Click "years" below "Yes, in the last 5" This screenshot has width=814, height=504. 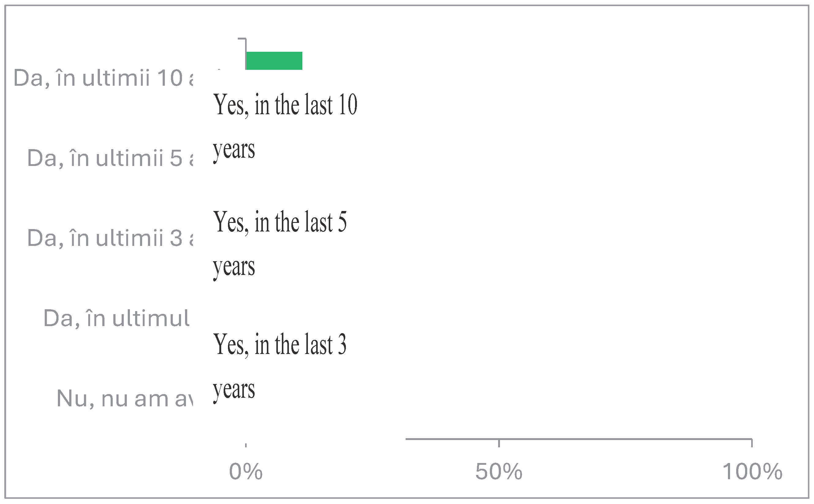point(234,267)
